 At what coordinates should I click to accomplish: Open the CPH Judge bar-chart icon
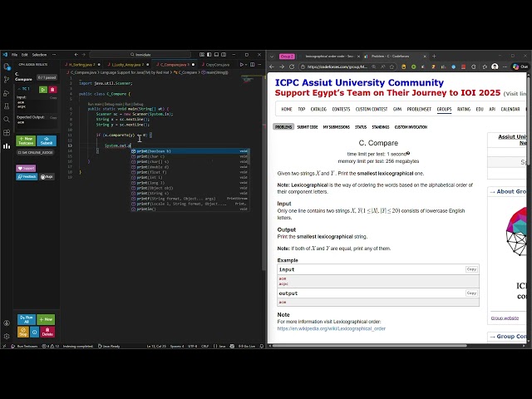7,146
